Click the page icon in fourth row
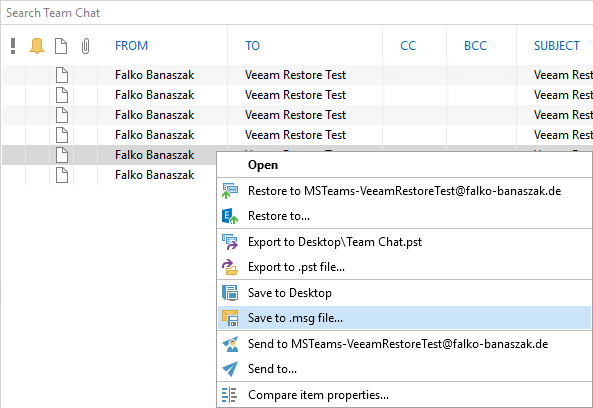Screen dimensions: 593x408 pos(62,135)
